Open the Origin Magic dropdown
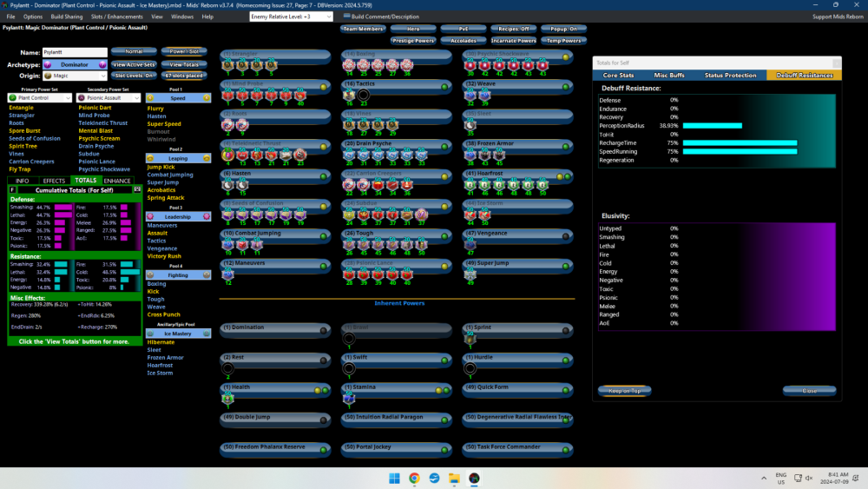Screen dimensions: 868x489 tap(75, 76)
